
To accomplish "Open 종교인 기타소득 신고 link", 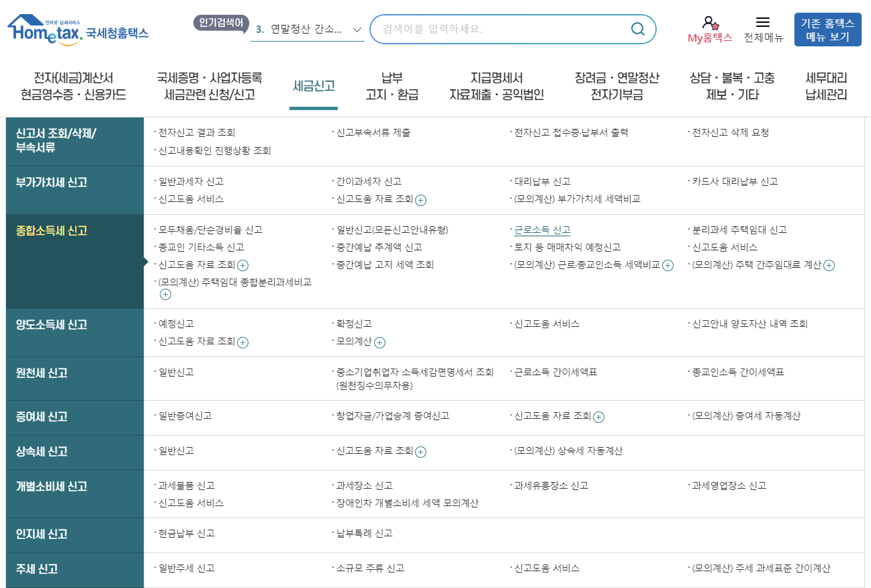I will (201, 248).
